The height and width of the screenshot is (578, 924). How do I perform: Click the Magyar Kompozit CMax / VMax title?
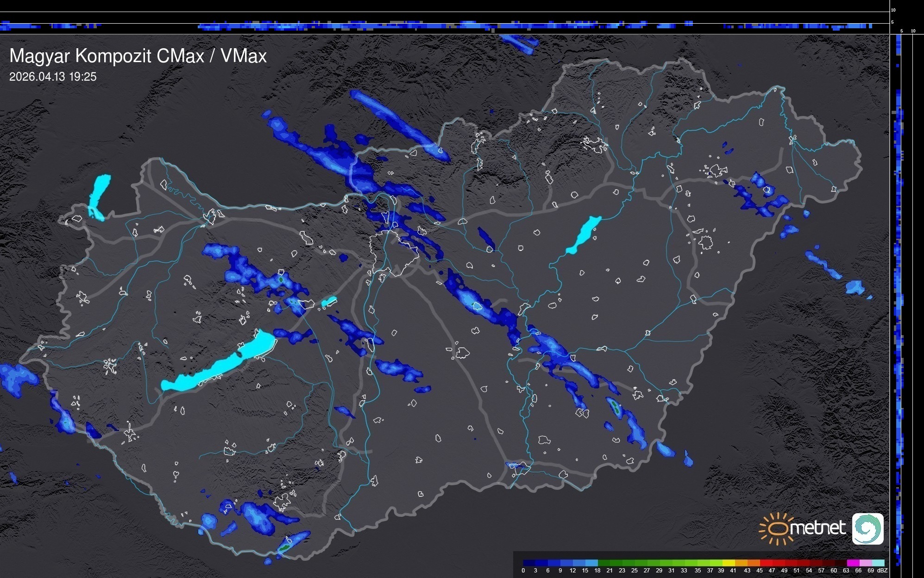point(138,56)
